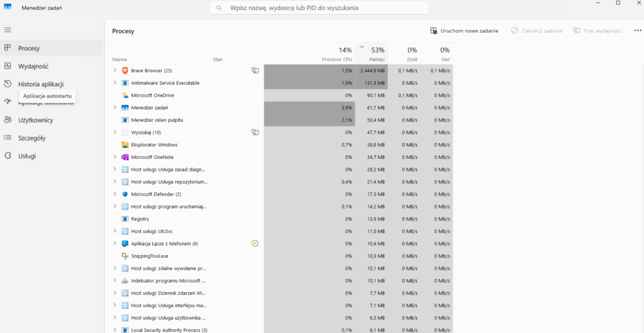Expand the Wyszukaj (10) process group
This screenshot has width=644, height=333.
pos(114,133)
